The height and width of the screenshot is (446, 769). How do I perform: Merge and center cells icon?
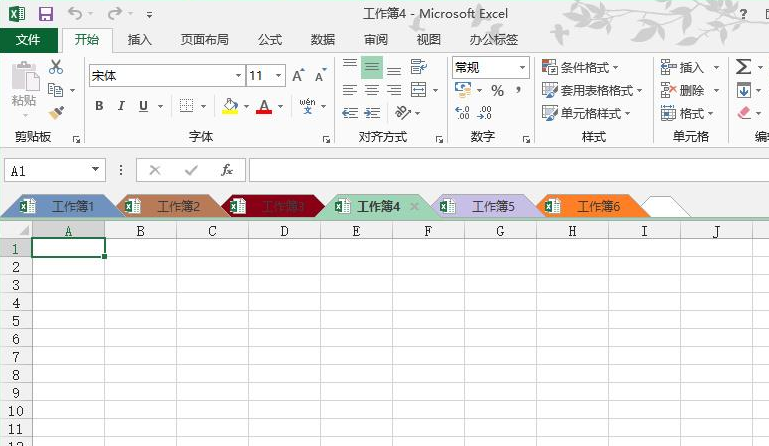pos(418,90)
